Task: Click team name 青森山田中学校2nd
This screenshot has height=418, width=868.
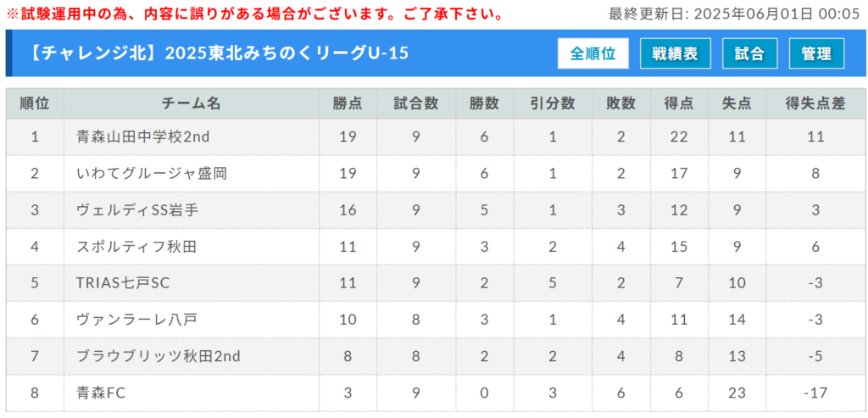Action: [143, 137]
